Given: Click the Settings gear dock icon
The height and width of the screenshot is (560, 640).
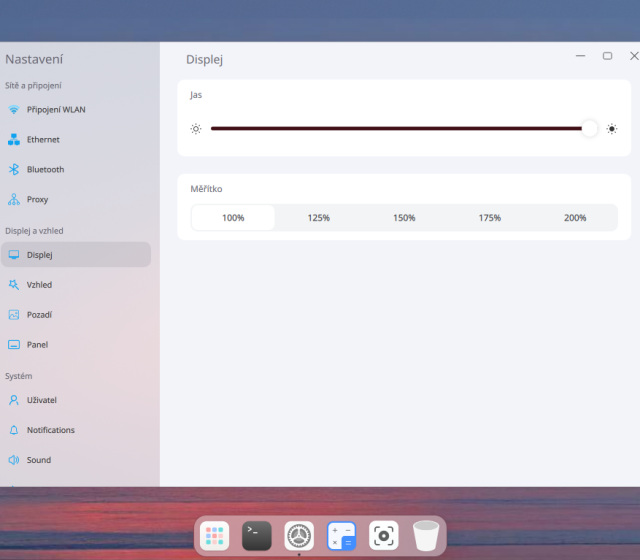Looking at the screenshot, I should [x=299, y=536].
